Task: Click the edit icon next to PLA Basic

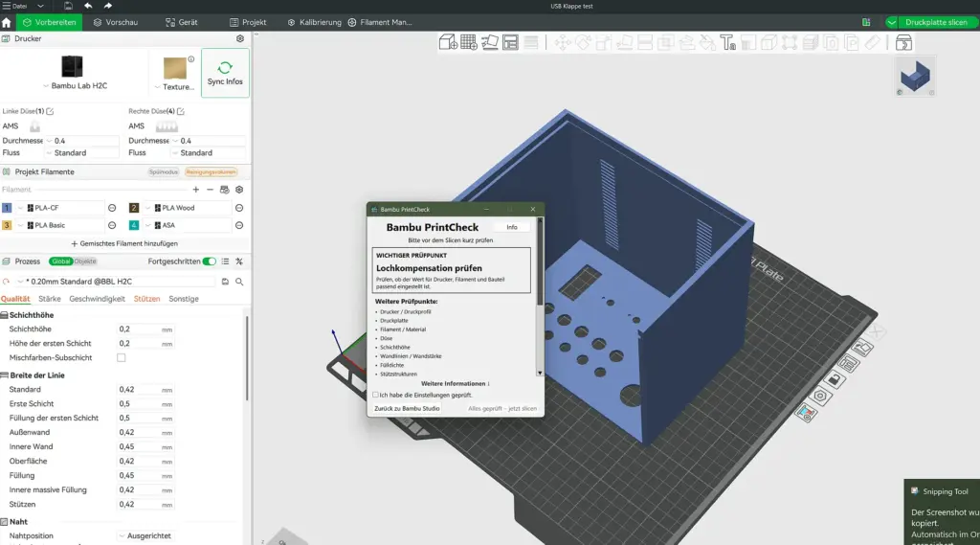Action: click(112, 225)
